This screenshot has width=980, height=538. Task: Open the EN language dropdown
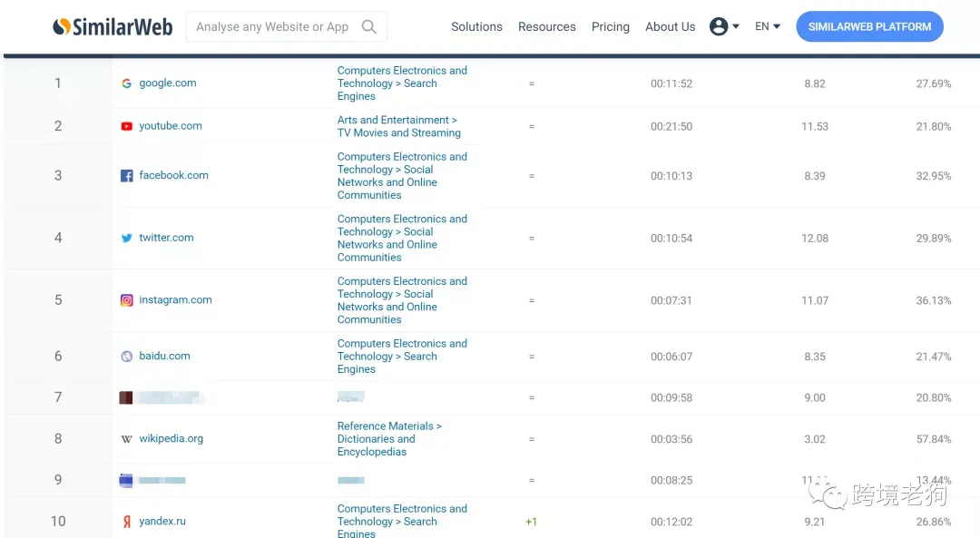coord(768,26)
